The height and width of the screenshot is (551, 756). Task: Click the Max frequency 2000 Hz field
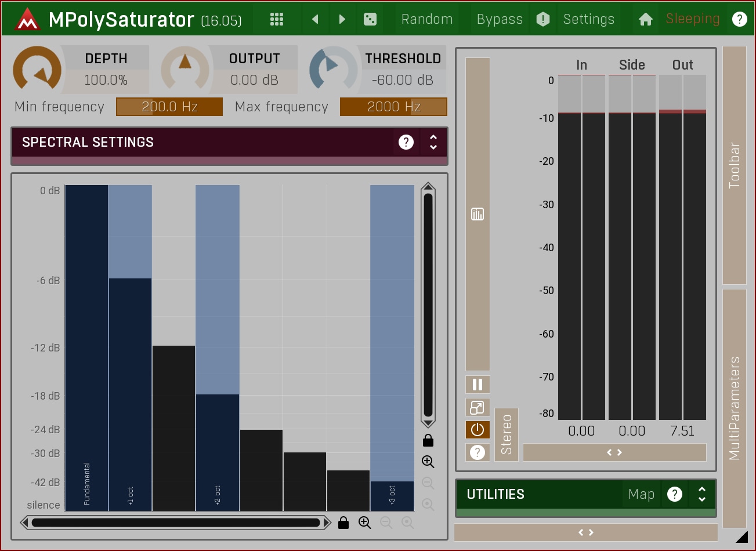click(393, 107)
